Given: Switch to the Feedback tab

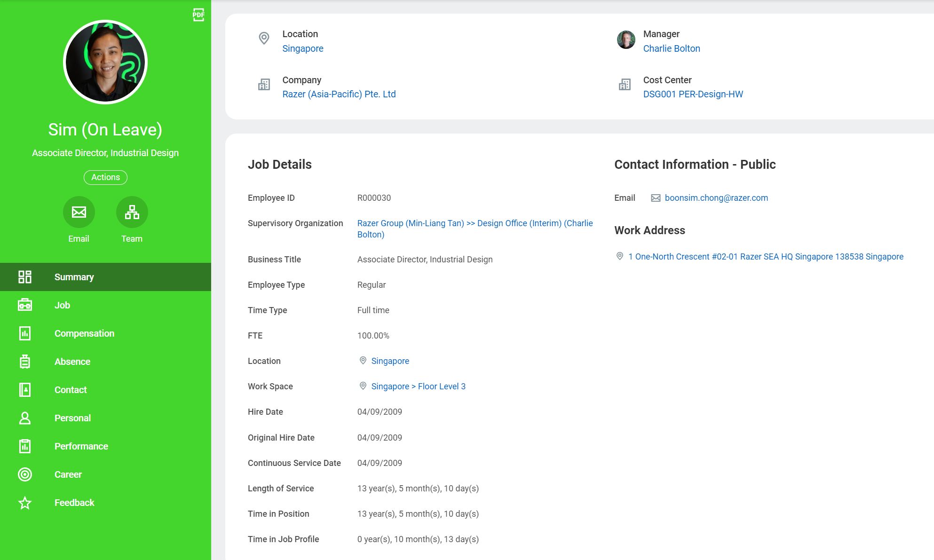Looking at the screenshot, I should click(x=105, y=503).
